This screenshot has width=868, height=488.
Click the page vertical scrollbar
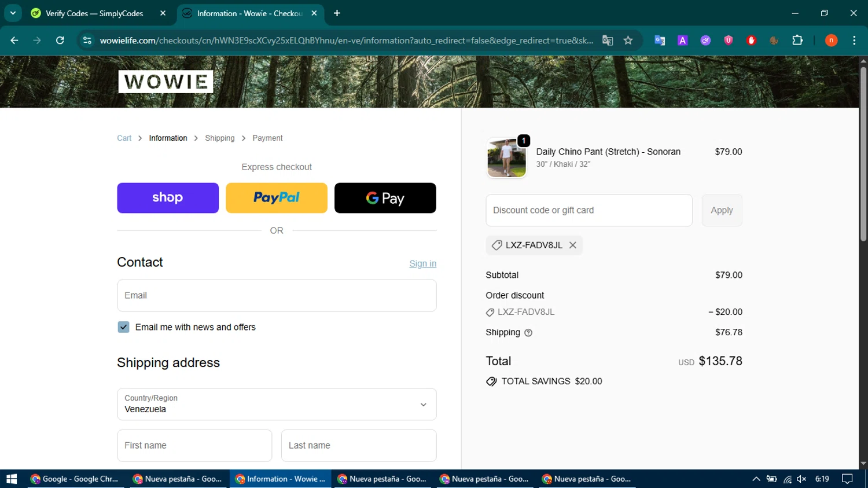(863, 153)
